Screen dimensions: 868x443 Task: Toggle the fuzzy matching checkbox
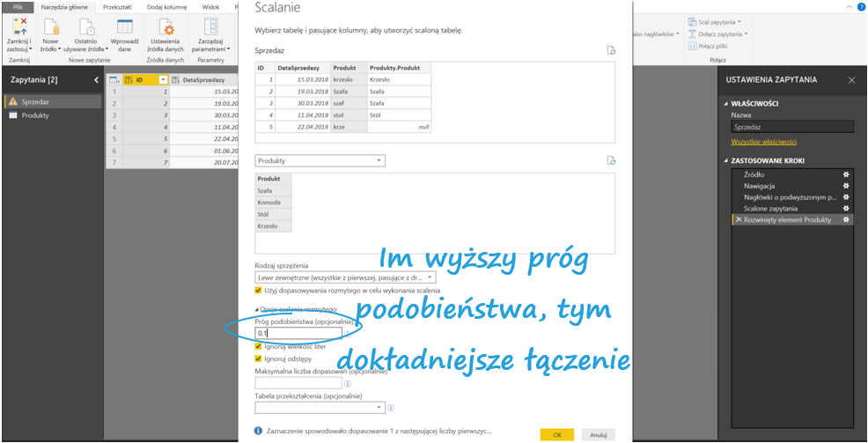pos(259,290)
